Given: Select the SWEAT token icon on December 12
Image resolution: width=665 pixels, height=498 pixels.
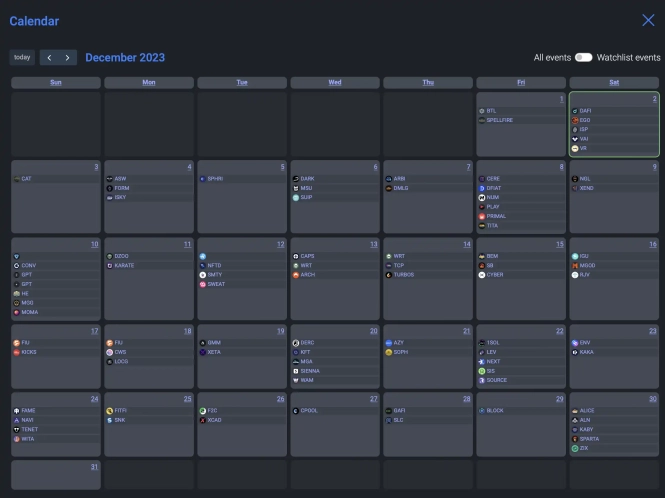Looking at the screenshot, I should [202, 284].
